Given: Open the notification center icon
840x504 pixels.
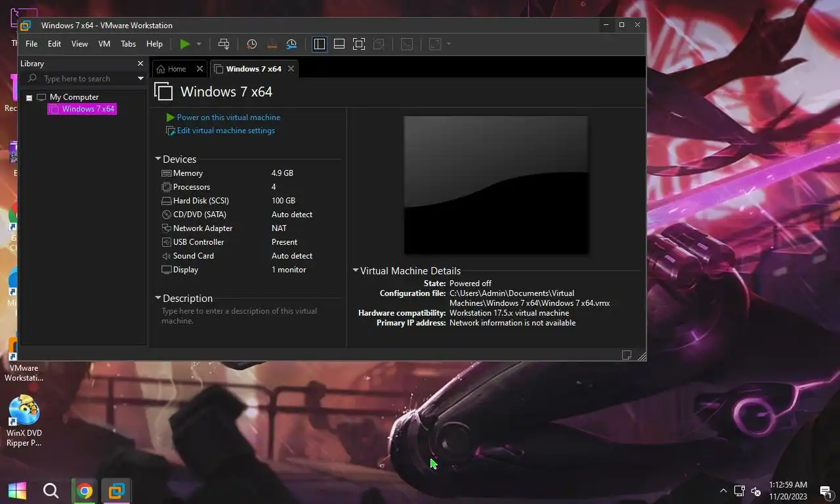Looking at the screenshot, I should [826, 491].
